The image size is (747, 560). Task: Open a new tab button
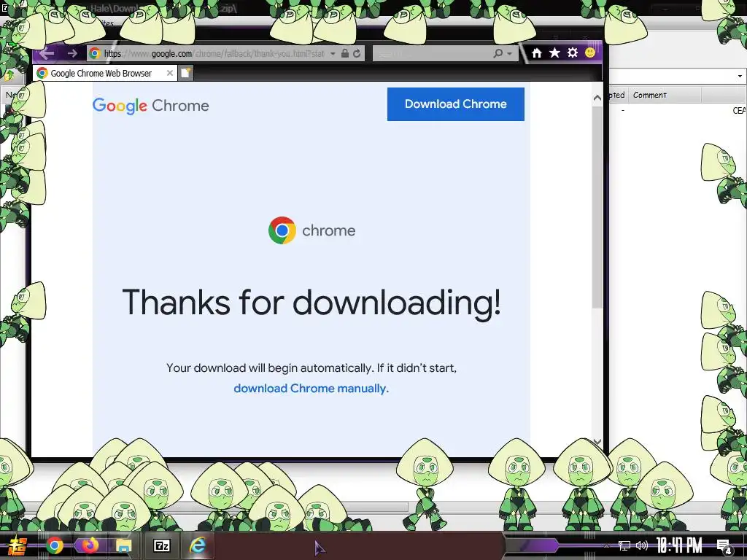(x=186, y=73)
